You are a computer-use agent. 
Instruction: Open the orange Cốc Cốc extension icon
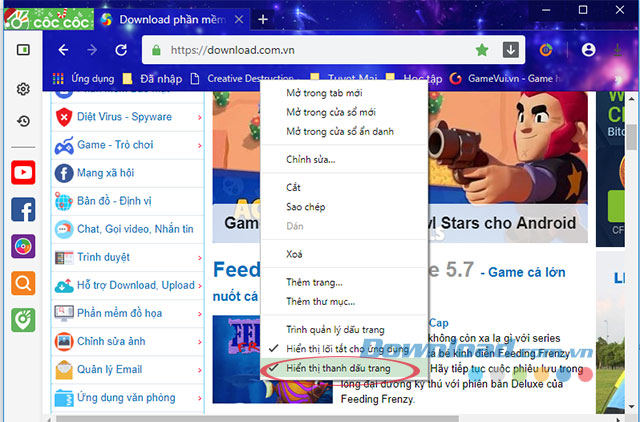pos(546,50)
